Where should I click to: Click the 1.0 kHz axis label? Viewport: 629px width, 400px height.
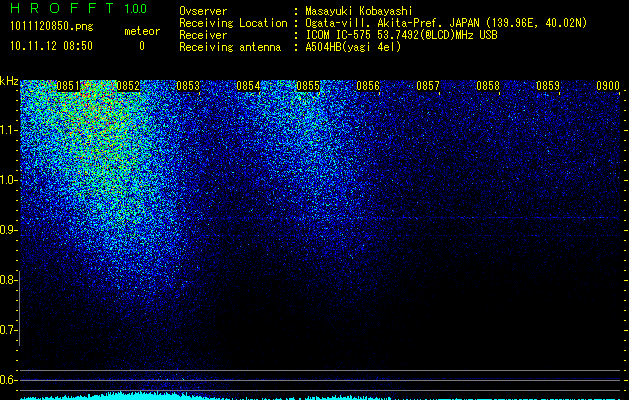8,180
